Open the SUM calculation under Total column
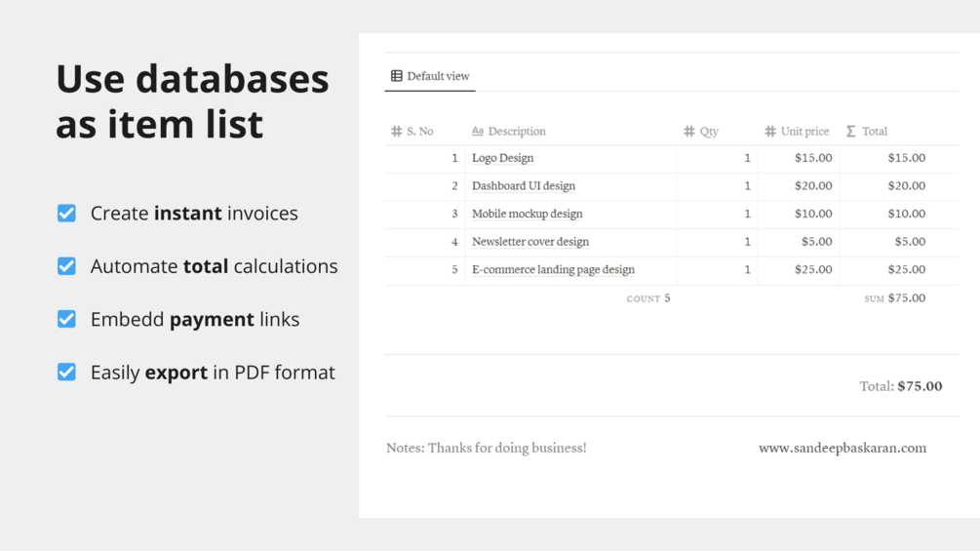Screen dimensions: 980x551 point(895,298)
